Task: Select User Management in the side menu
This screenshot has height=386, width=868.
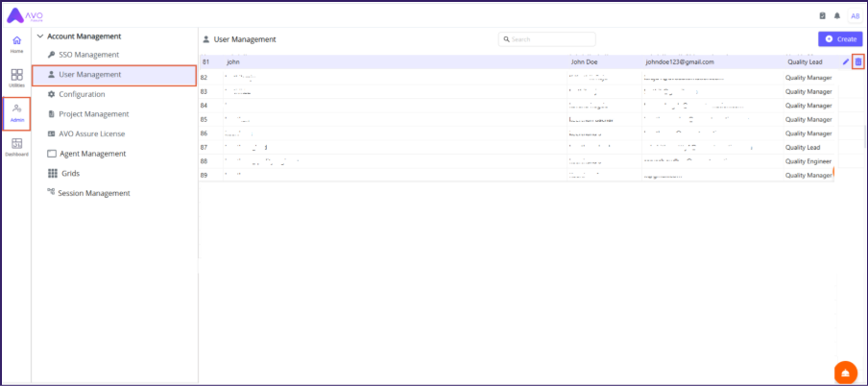Action: (x=89, y=74)
